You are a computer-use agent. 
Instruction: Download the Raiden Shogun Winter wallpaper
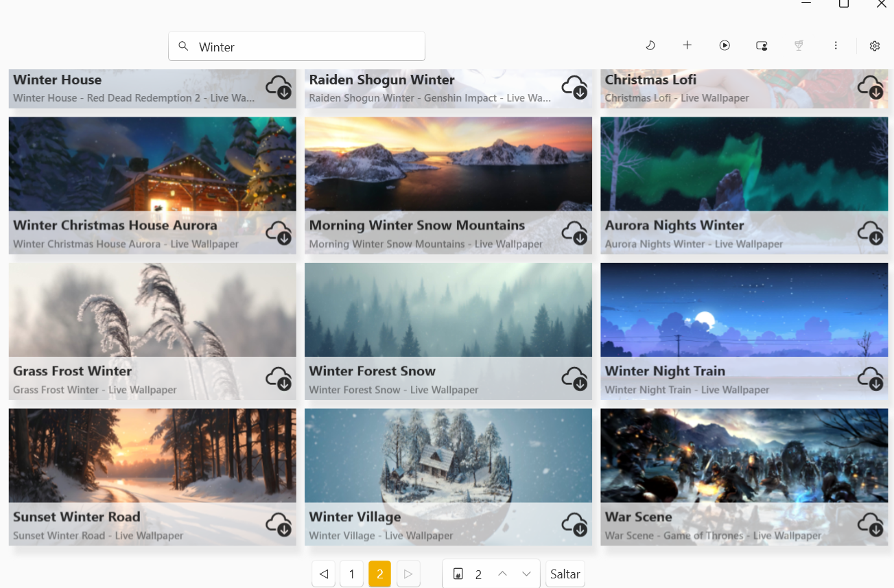pos(575,87)
